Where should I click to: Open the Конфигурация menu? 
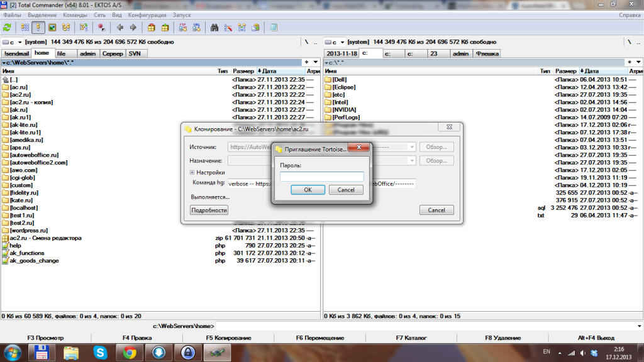pyautogui.click(x=147, y=15)
